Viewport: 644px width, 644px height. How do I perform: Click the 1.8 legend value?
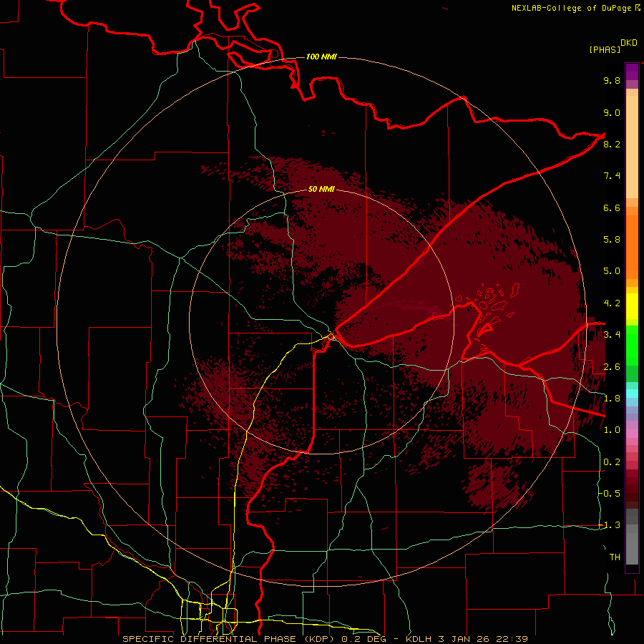(612, 399)
